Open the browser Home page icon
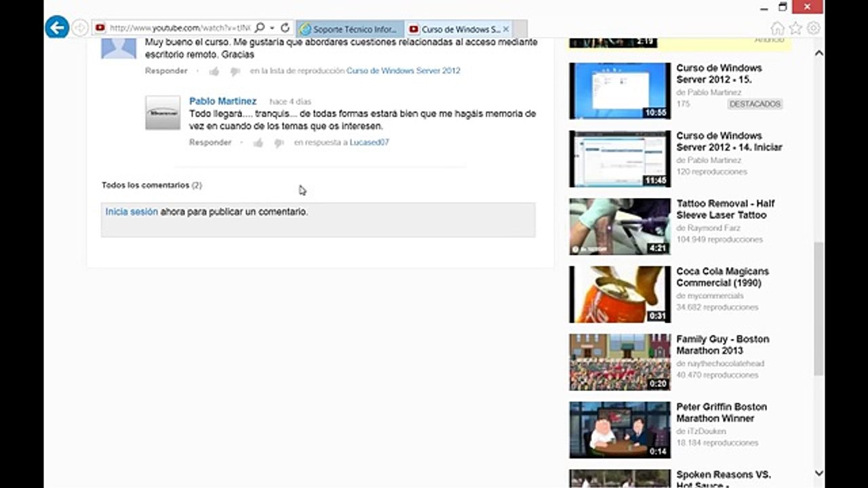 [x=778, y=28]
